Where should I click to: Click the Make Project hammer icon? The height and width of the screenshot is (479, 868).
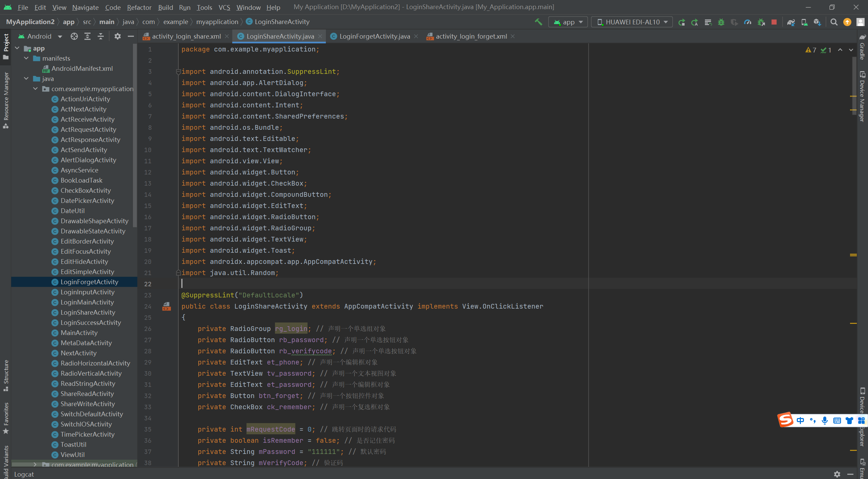[538, 22]
